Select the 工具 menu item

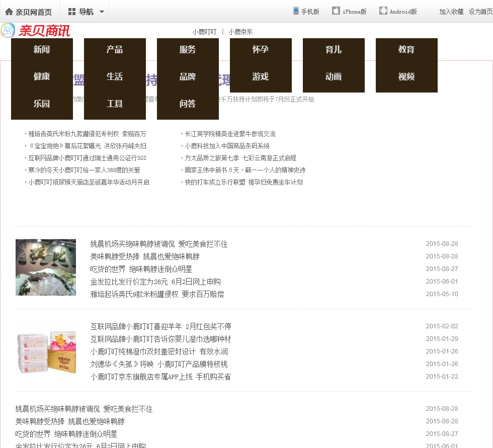click(115, 104)
